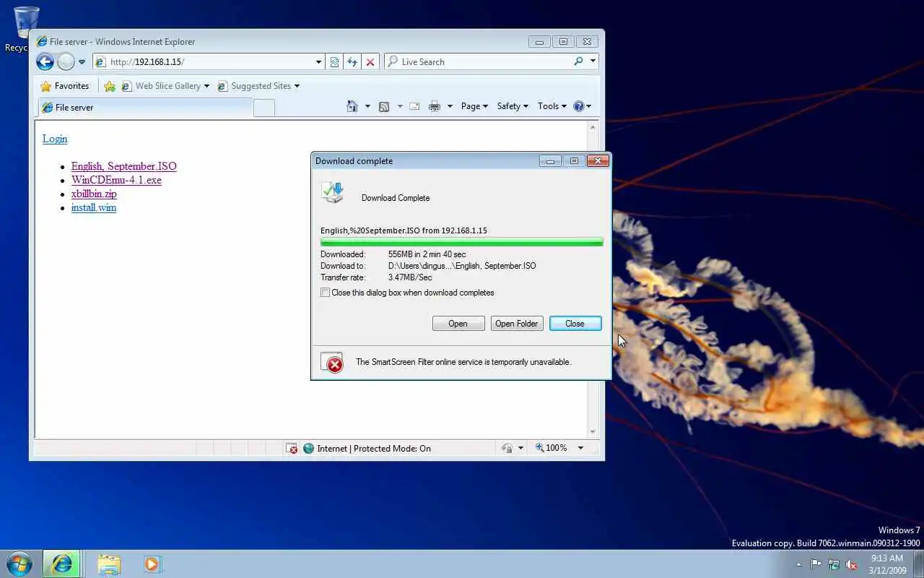Expand the Home button dropdown arrow

click(367, 106)
